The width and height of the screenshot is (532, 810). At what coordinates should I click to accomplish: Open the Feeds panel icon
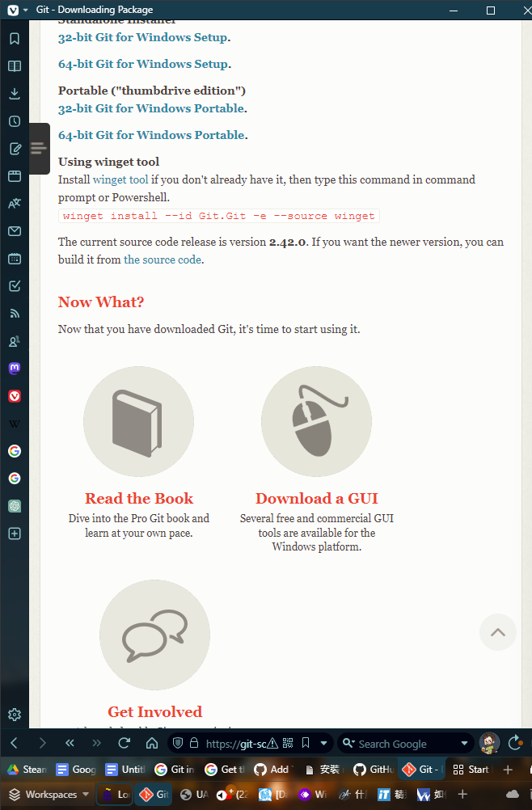click(x=15, y=314)
